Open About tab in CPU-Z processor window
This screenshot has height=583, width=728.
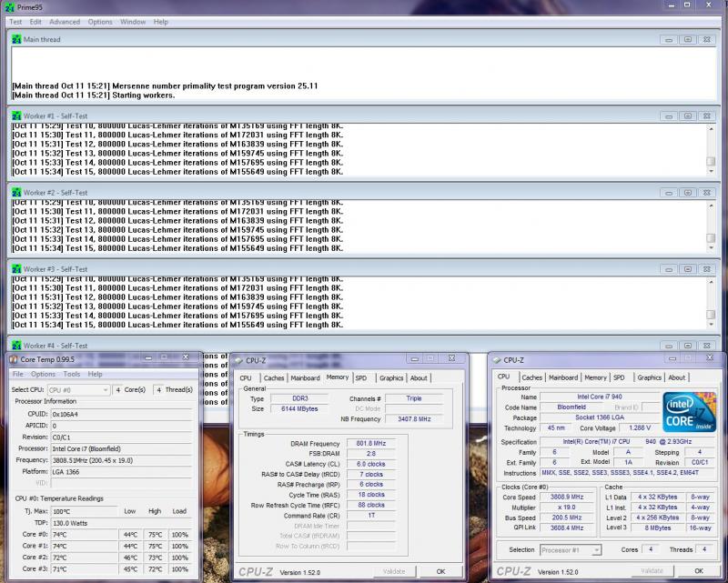[676, 377]
